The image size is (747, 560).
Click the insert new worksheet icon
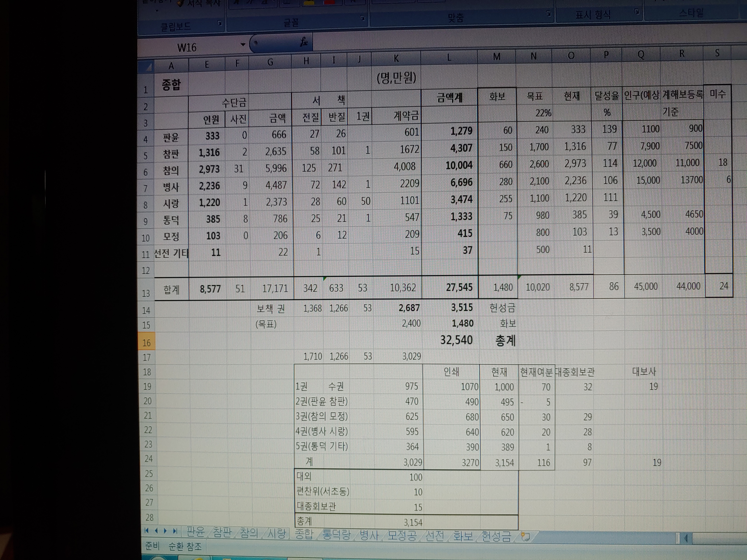(525, 536)
